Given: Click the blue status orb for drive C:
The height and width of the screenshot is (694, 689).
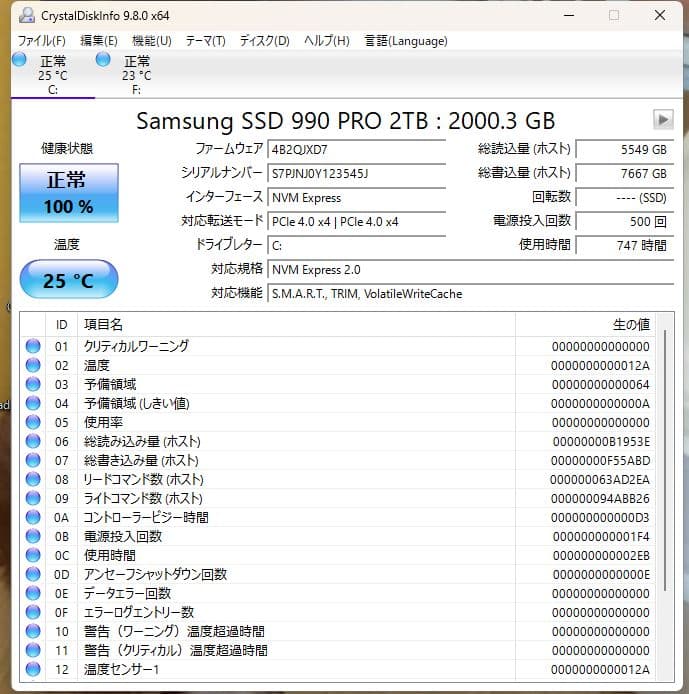Looking at the screenshot, I should 19,59.
